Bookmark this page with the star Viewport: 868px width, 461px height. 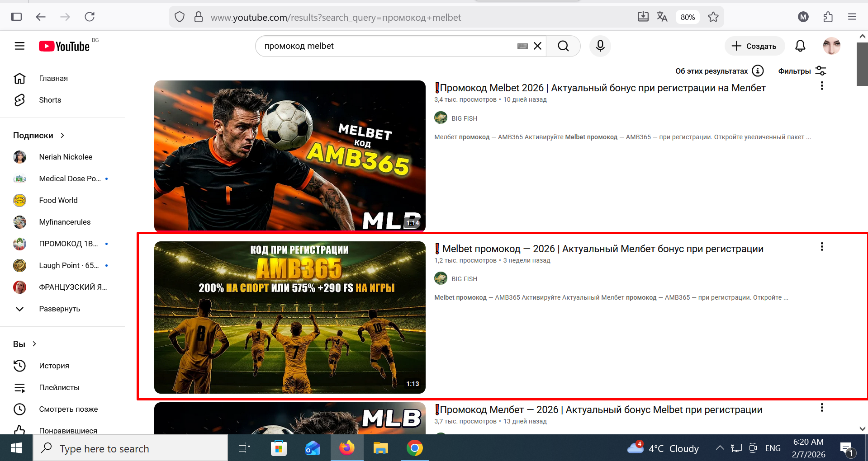713,17
